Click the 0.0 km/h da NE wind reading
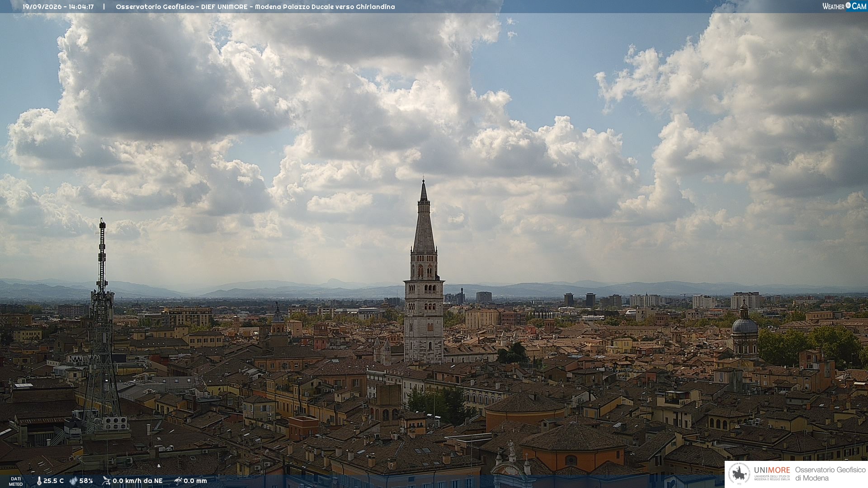Image resolution: width=868 pixels, height=488 pixels. tap(137, 481)
